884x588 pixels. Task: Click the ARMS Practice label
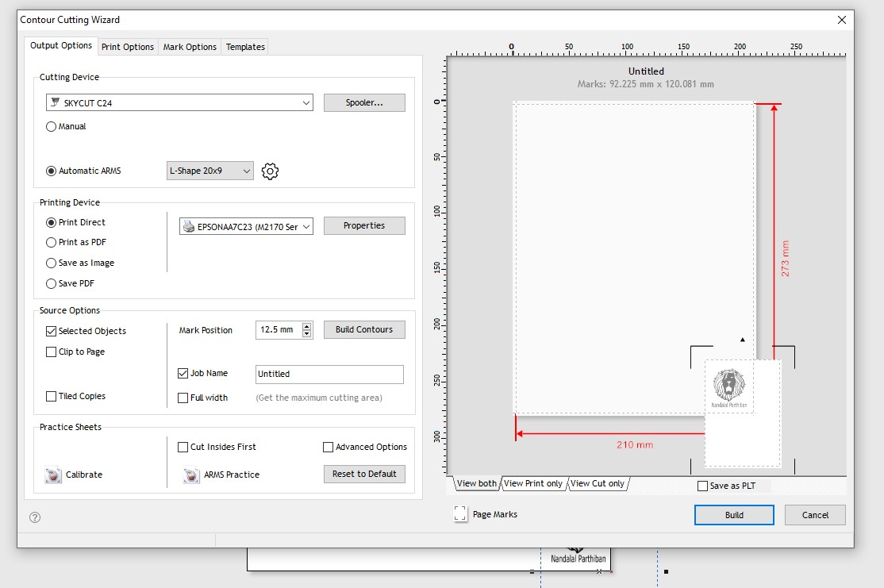(x=232, y=475)
